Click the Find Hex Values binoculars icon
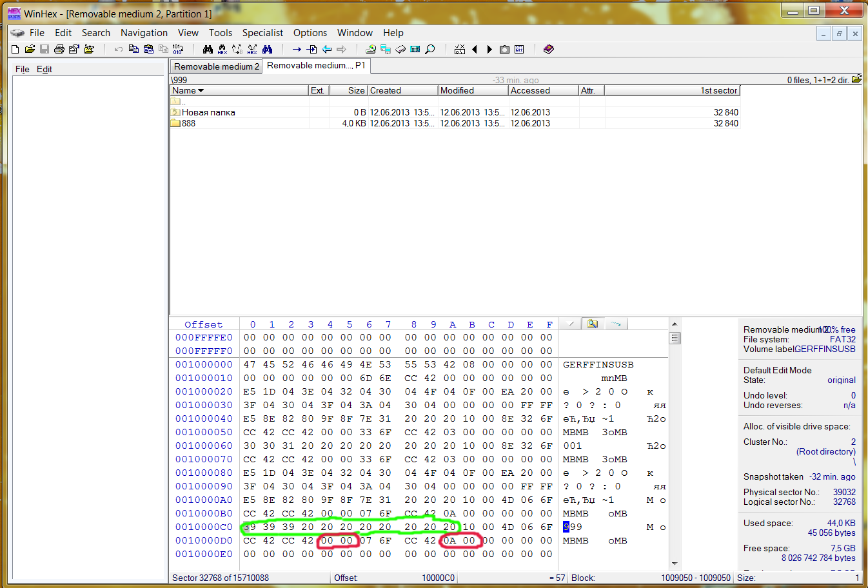Screen dimensions: 868x588 coord(222,49)
